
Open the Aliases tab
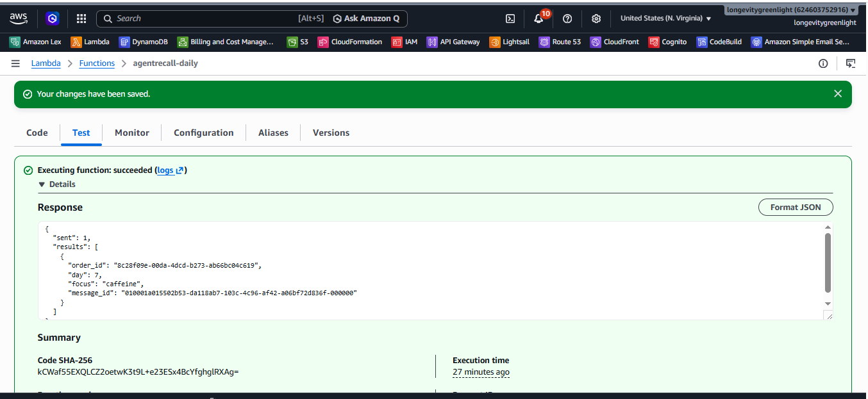tap(273, 133)
